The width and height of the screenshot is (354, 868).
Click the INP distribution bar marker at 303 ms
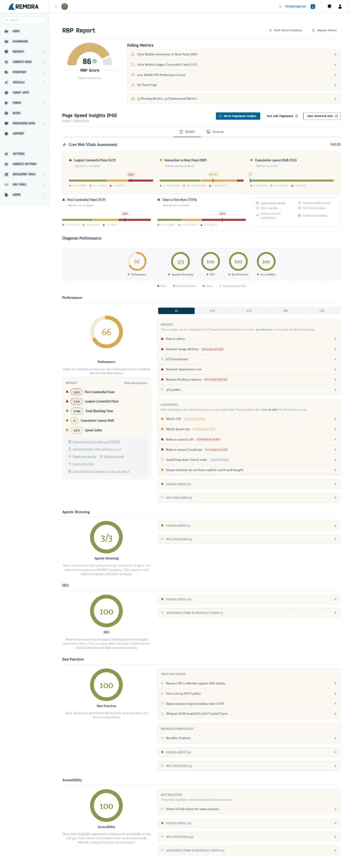(213, 181)
